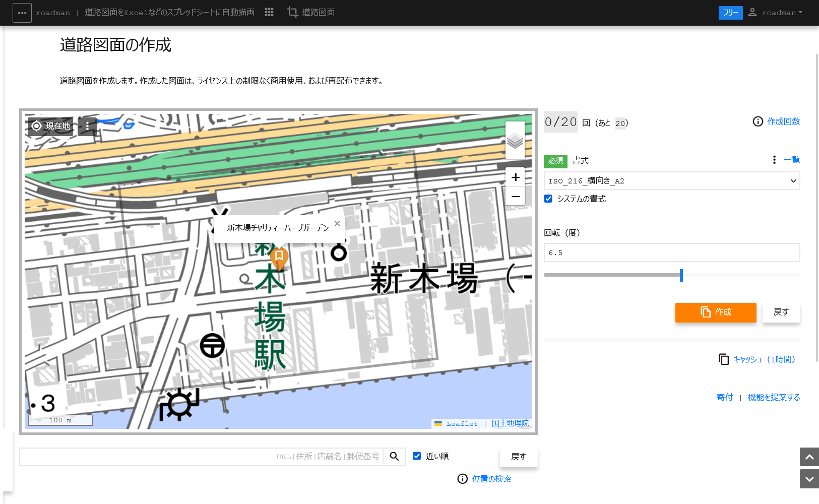Screen dimensions: 819x504
Task: Uncheck the システムの書式 checkbox
Action: point(548,199)
